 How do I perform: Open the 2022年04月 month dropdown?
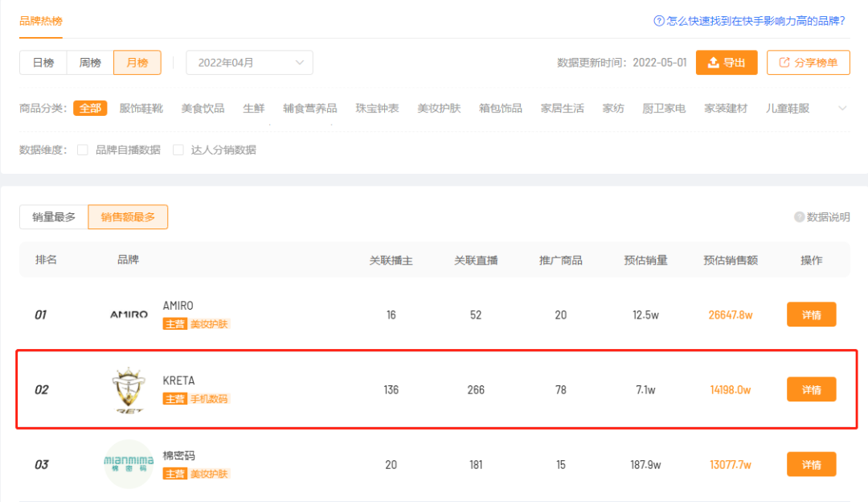tap(249, 63)
